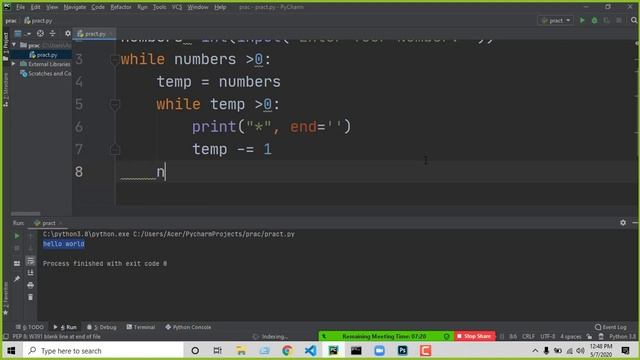The image size is (640, 360).
Task: Open the File menu
Action: click(x=20, y=7)
